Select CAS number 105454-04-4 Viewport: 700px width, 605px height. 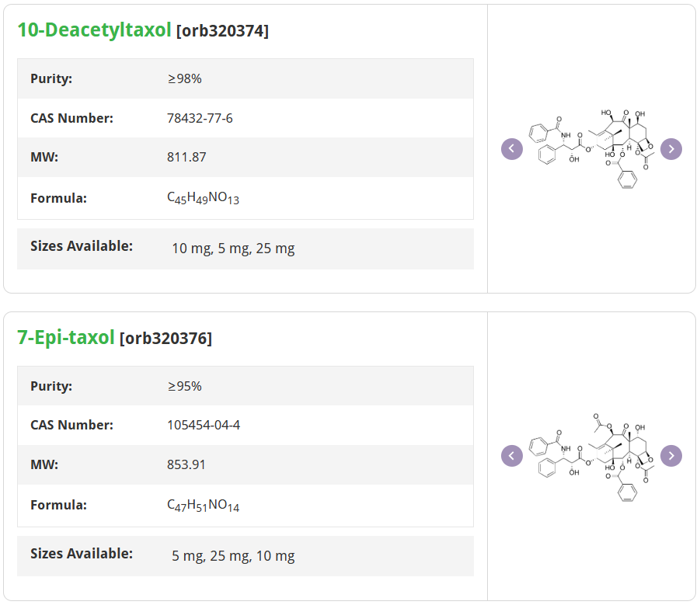point(204,425)
